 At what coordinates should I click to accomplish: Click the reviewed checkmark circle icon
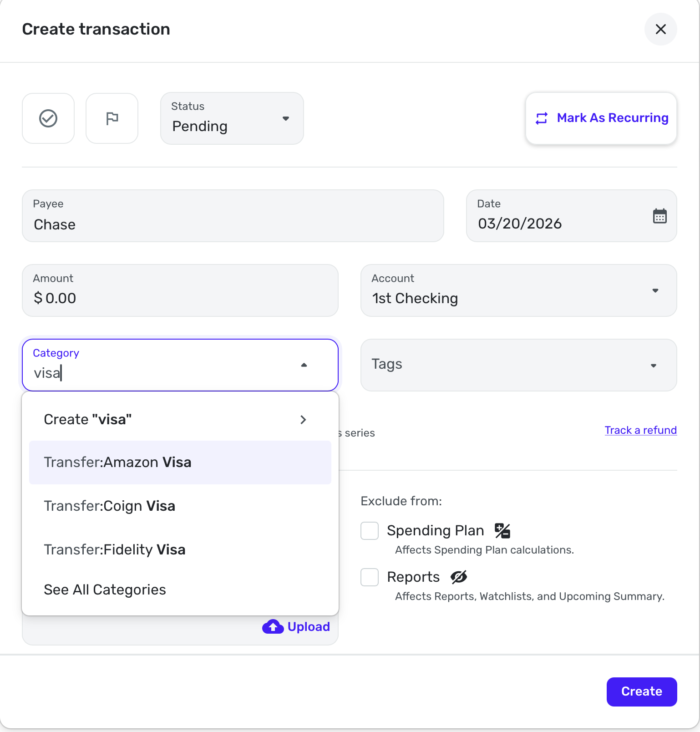coord(48,118)
